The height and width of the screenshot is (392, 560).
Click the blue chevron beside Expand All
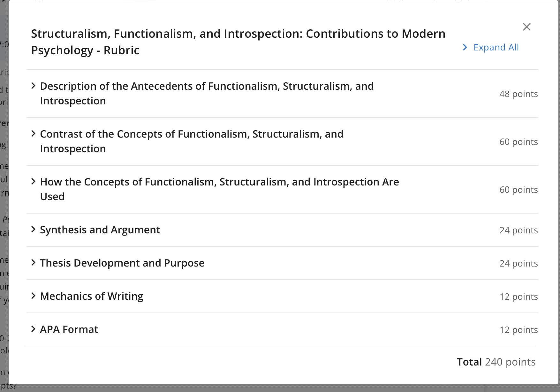click(465, 47)
